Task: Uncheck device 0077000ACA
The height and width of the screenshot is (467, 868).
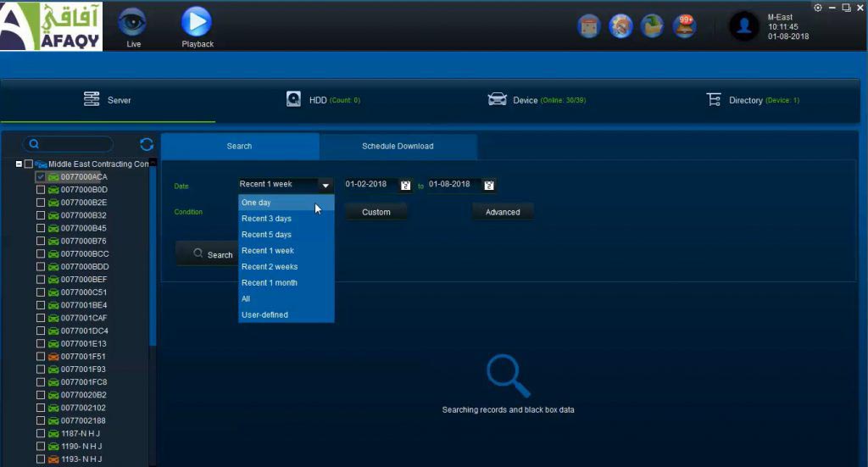Action: [x=41, y=177]
